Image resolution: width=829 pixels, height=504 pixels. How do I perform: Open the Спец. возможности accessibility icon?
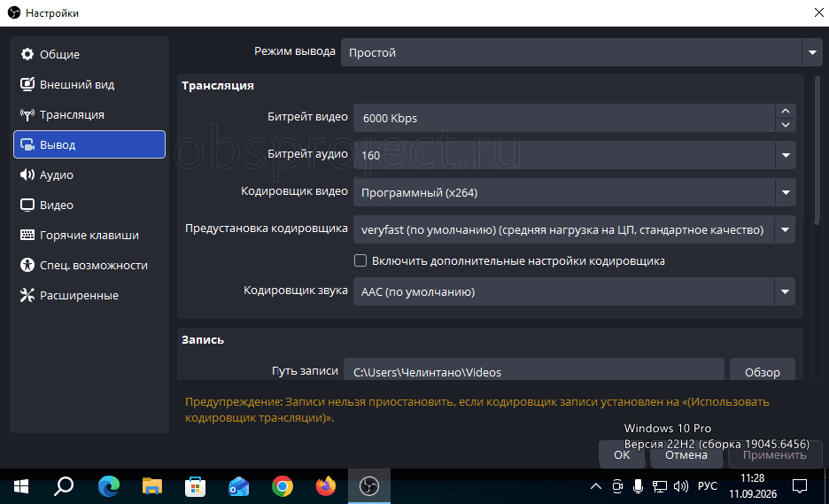[27, 265]
